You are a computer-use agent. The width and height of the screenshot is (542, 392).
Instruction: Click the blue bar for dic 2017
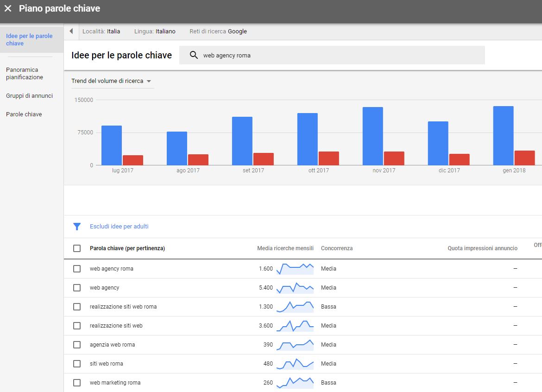pos(438,143)
